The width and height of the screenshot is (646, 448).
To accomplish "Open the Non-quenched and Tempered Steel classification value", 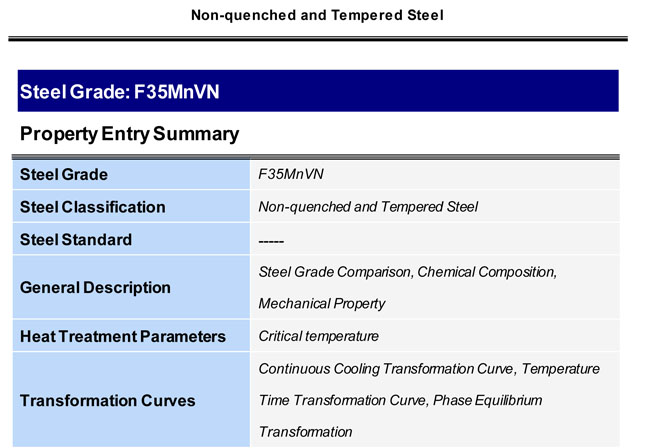I will 368,206.
